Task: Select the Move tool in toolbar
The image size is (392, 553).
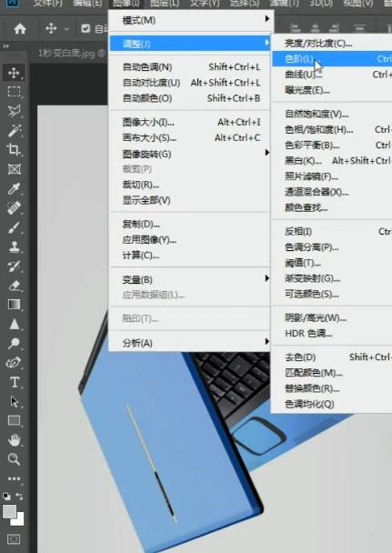Action: (x=14, y=73)
